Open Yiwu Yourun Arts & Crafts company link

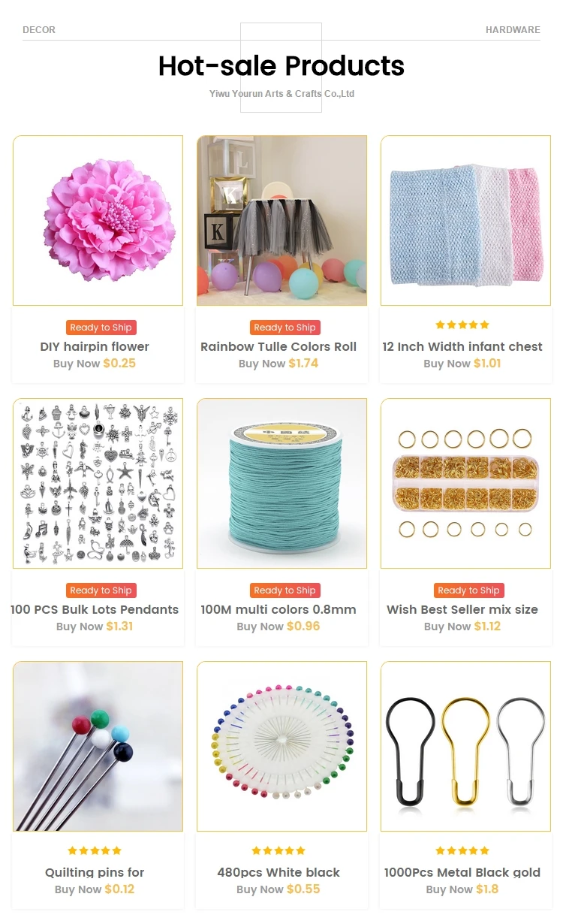click(281, 94)
